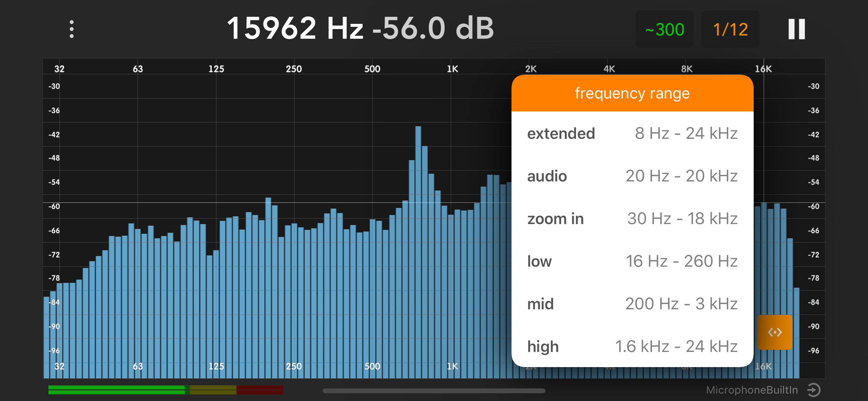Open the ~300 averaging setting
This screenshot has height=401, width=868.
664,29
